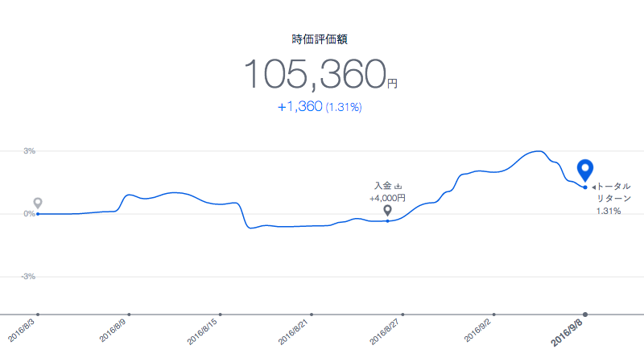Image resolution: width=644 pixels, height=362 pixels.
Task: Click the bold 2016/9/8 date label
Action: pyautogui.click(x=567, y=333)
